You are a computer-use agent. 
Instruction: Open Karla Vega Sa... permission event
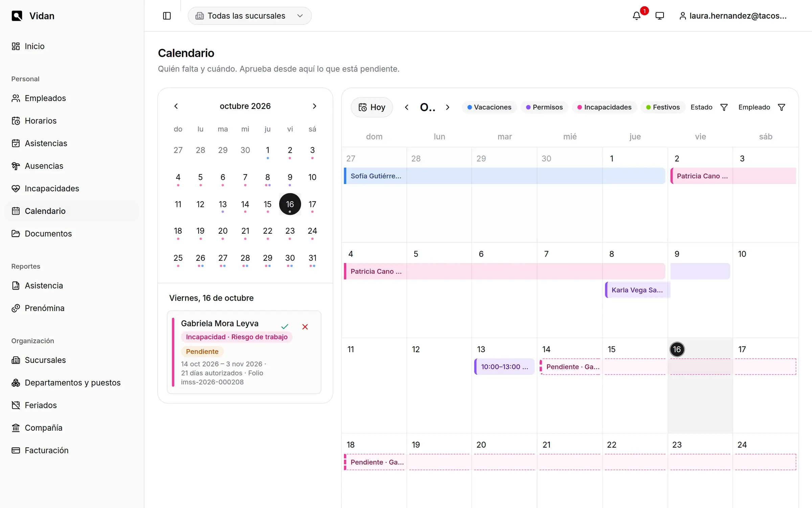(x=637, y=290)
